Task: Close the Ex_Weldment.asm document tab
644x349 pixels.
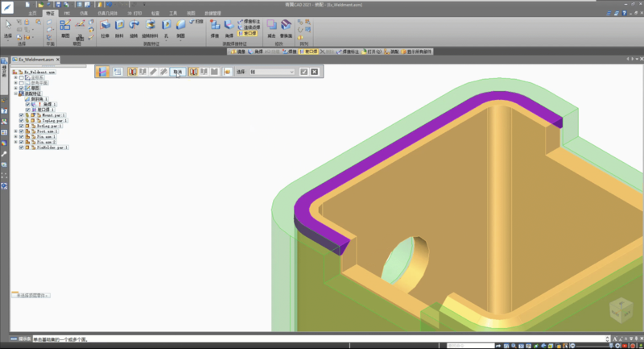Action: 59,60
